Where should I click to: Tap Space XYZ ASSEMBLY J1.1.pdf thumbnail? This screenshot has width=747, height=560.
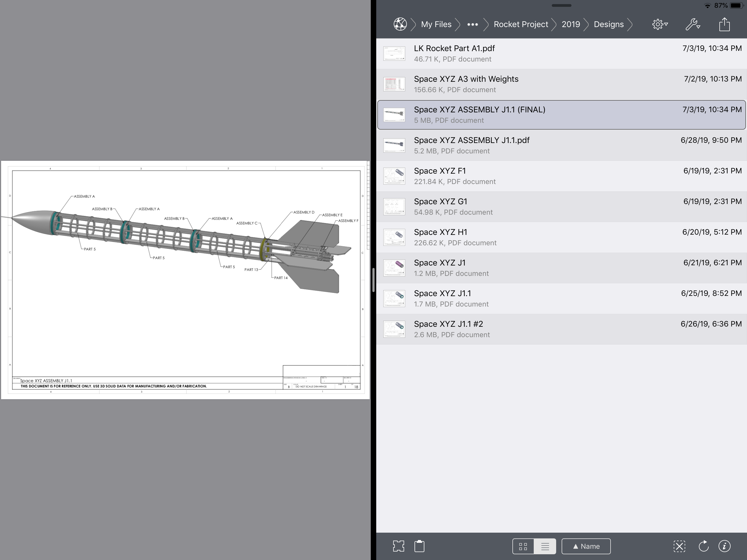(394, 145)
